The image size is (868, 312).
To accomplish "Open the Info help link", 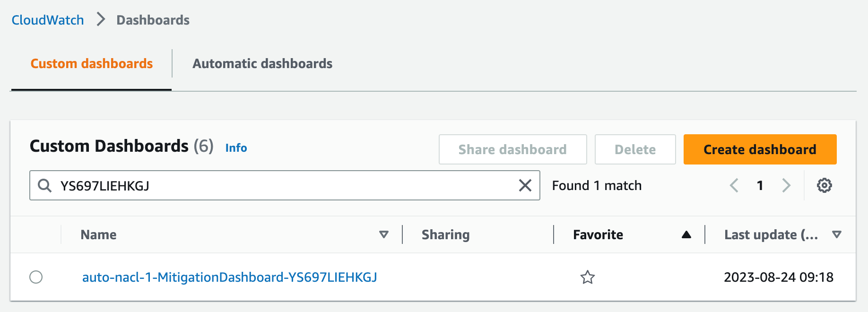I will tap(235, 147).
